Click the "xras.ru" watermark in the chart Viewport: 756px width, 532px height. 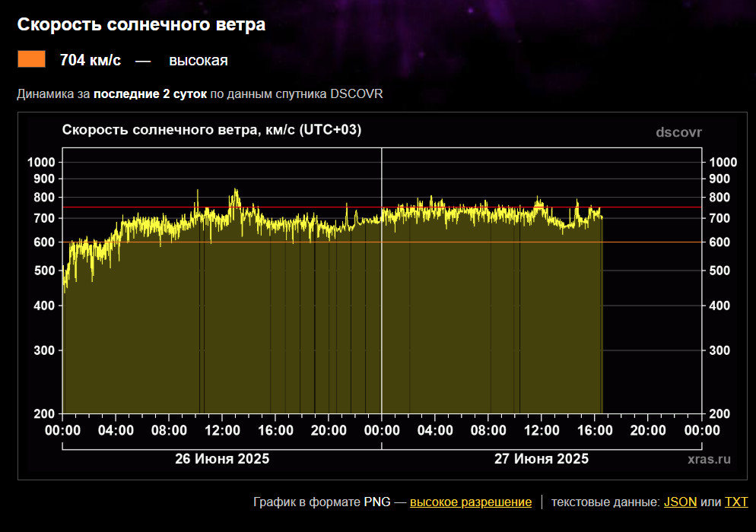point(708,459)
